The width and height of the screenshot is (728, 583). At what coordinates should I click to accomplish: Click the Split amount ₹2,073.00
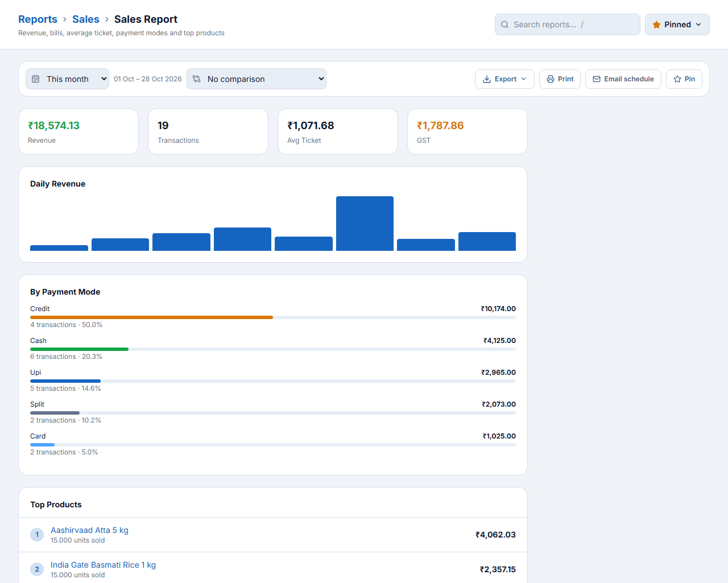(499, 404)
